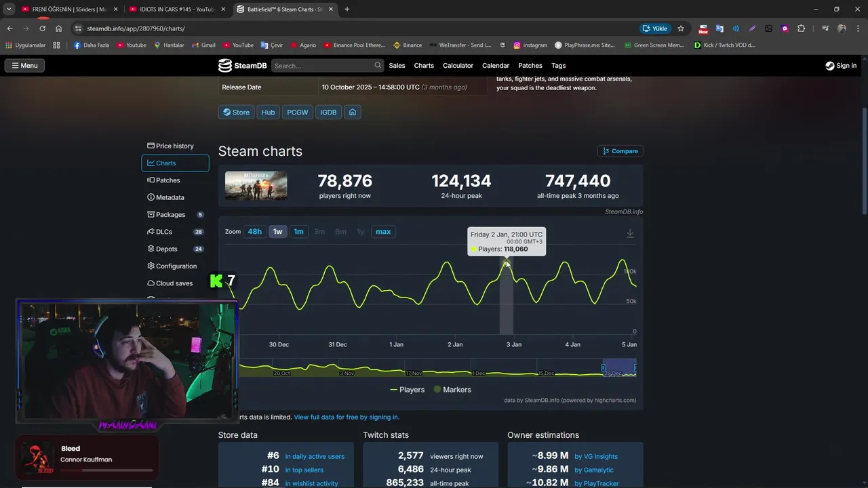Click the SteamDB logo
The height and width of the screenshot is (488, 868).
[x=242, y=66]
